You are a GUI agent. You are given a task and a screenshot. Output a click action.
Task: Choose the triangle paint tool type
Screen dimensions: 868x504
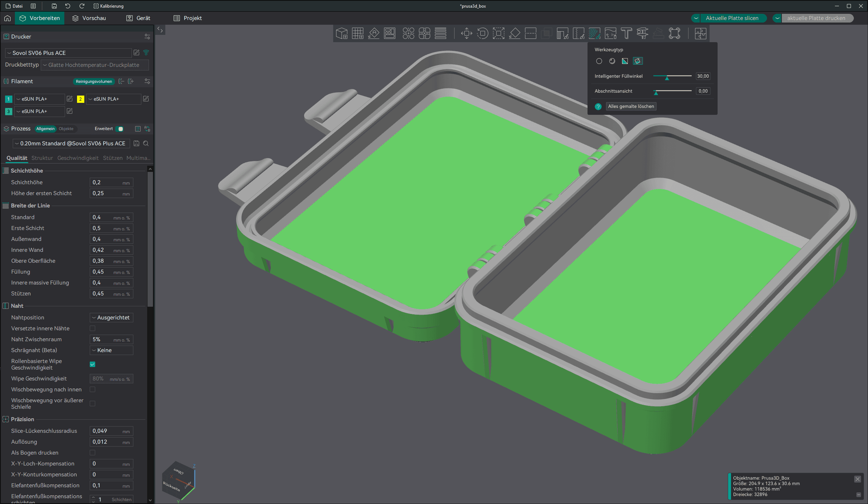pos(625,61)
